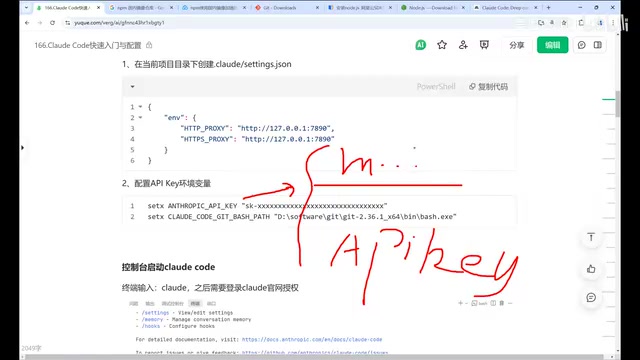Viewport: 640px width, 360px height.
Task: Jump to top with the floating arrow
Action: [591, 237]
